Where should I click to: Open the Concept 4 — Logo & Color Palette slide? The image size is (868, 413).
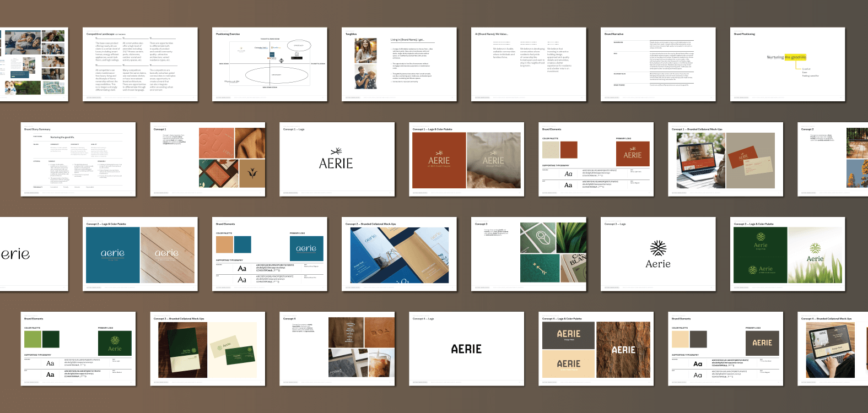click(x=596, y=349)
